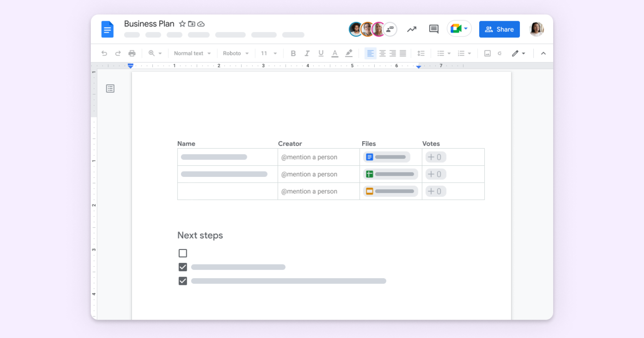Select the Print icon
This screenshot has height=338, width=644.
(x=132, y=53)
